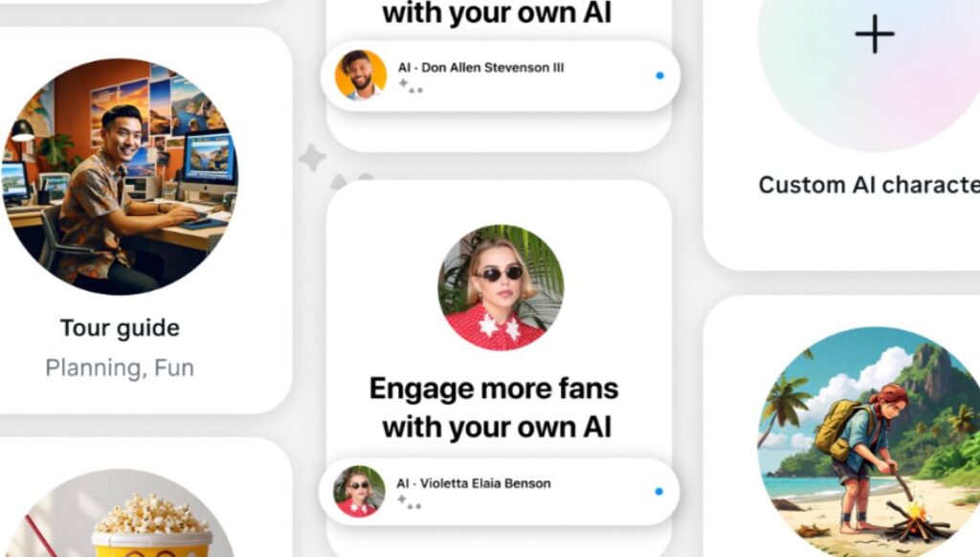
Task: Click the large gray sparkle decoration icon
Action: click(313, 157)
